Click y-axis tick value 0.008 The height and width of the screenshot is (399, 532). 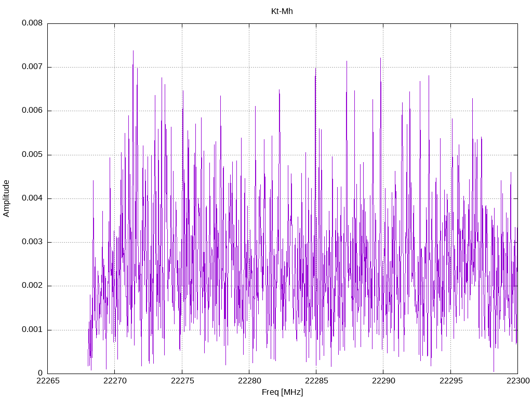pyautogui.click(x=32, y=23)
